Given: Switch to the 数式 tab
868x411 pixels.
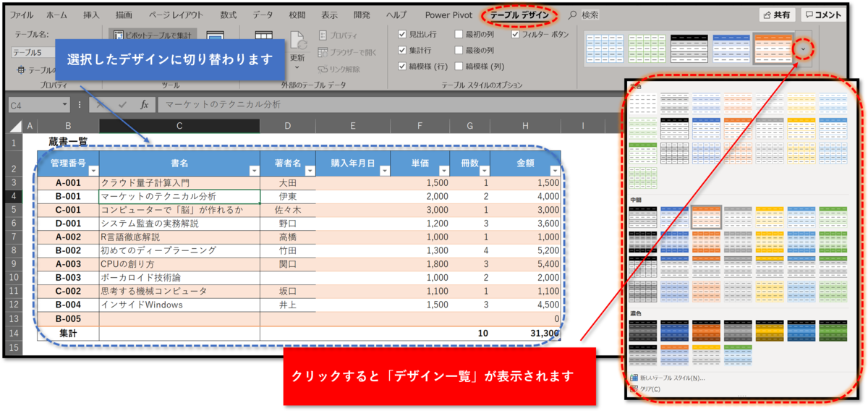Looking at the screenshot, I should click(228, 14).
